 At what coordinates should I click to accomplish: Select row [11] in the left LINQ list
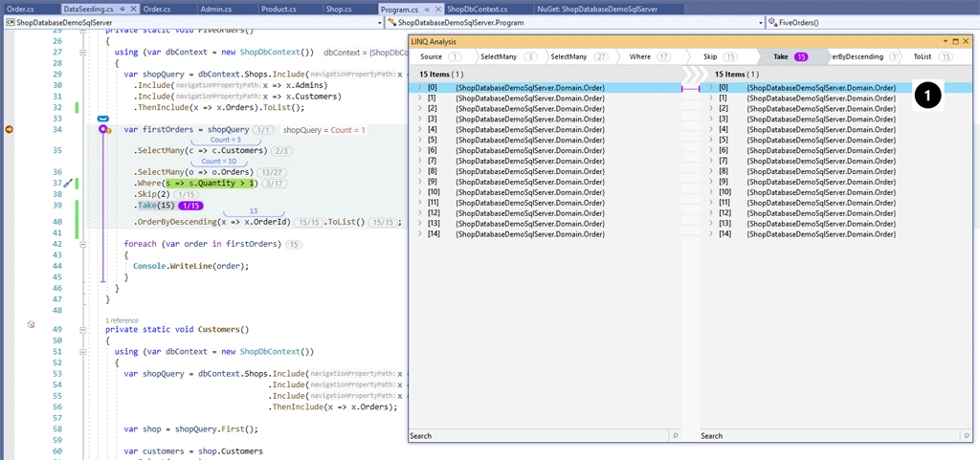545,203
